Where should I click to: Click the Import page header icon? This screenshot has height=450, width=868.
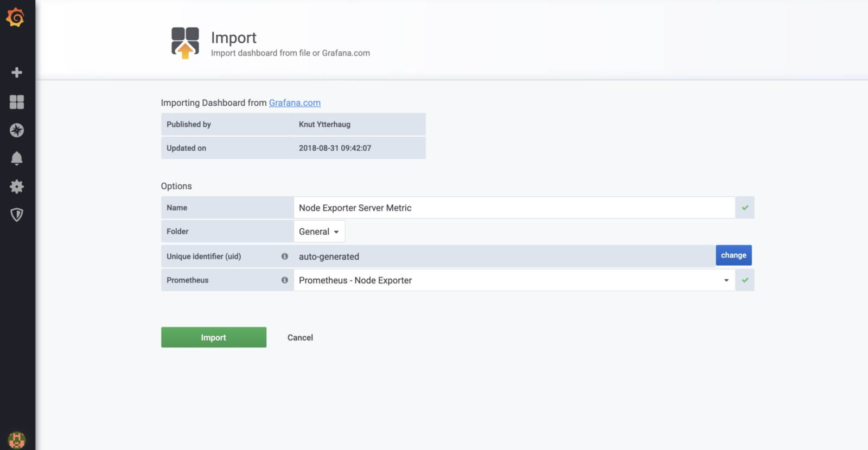click(185, 43)
